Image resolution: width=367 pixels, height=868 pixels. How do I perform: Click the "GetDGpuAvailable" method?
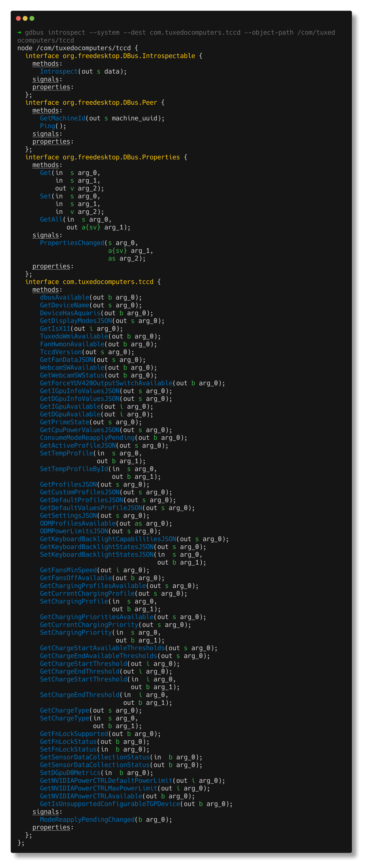click(x=70, y=415)
